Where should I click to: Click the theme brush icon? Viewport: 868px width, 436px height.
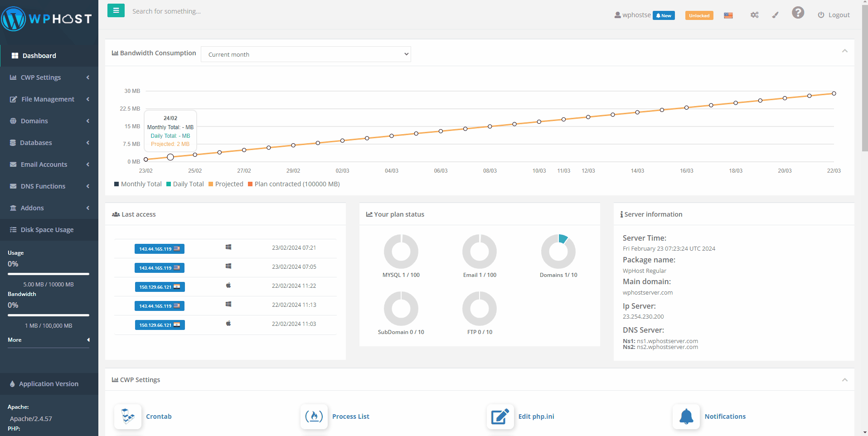[x=775, y=15]
